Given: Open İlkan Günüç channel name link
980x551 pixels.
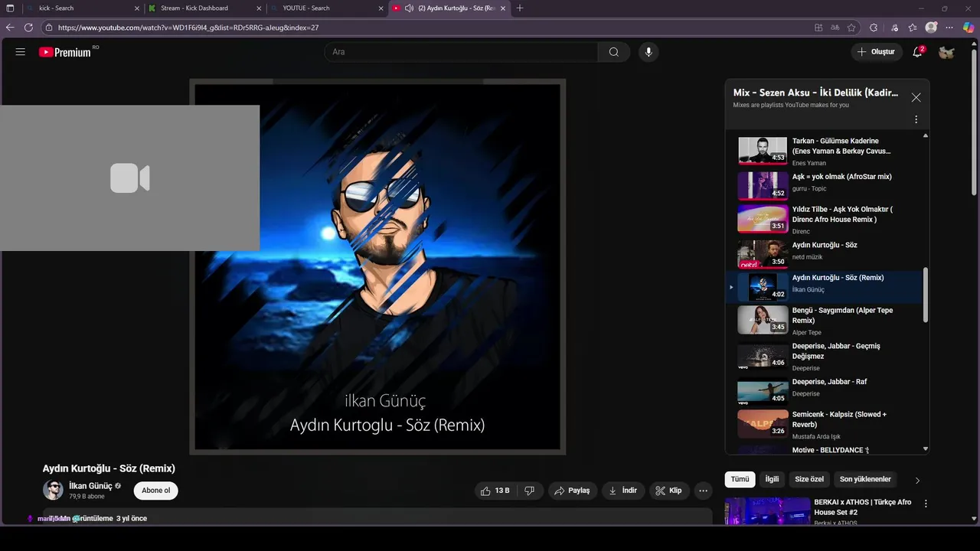Looking at the screenshot, I should coord(90,486).
